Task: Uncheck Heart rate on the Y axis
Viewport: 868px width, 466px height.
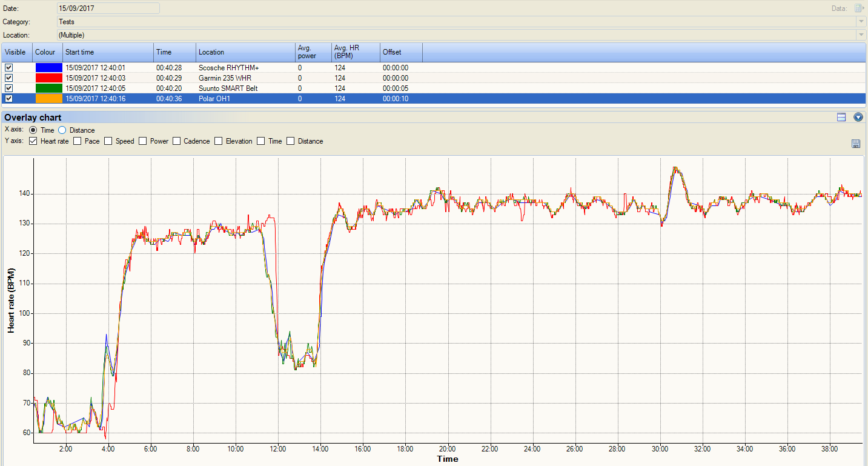Action: click(x=32, y=141)
